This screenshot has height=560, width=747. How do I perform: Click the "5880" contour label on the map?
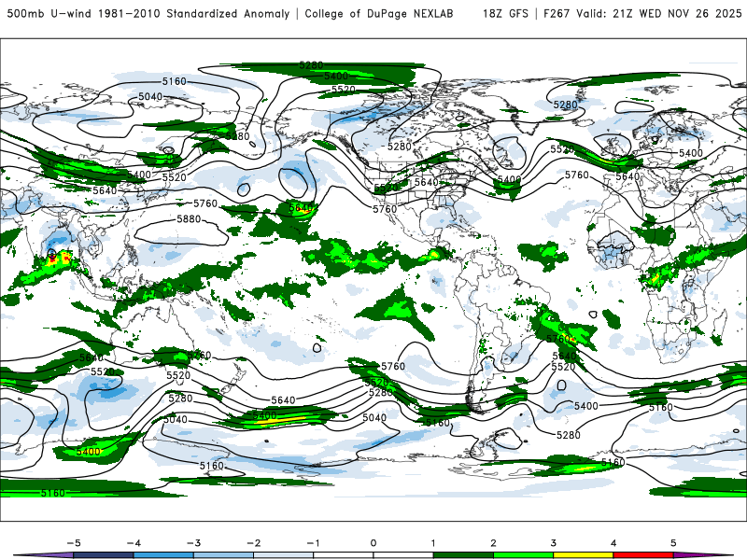point(189,219)
